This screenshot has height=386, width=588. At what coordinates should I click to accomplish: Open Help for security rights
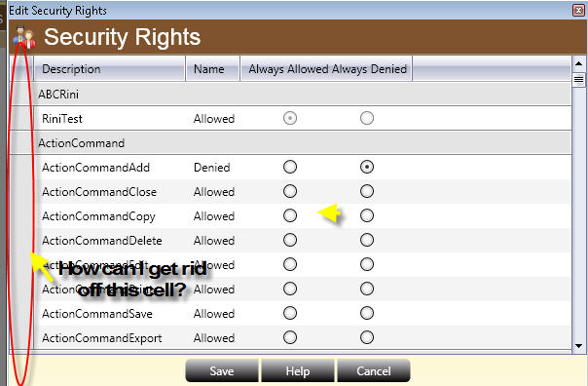[298, 371]
